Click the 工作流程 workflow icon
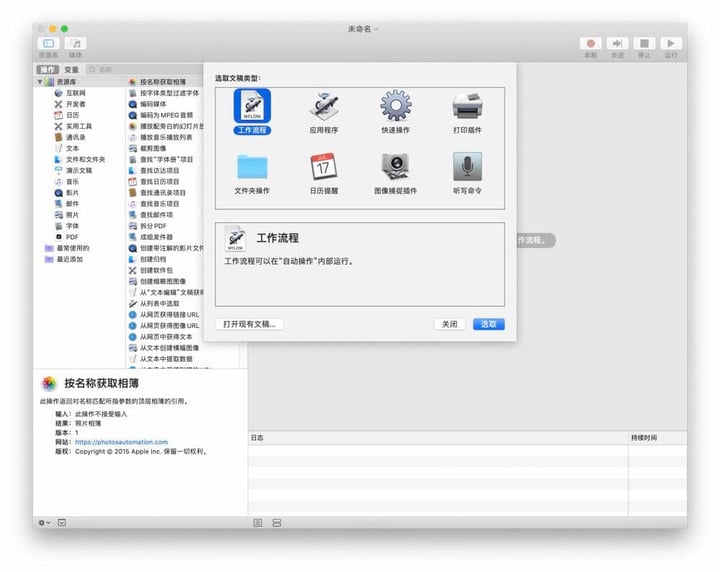Screen dimensions: 720x572 (x=252, y=107)
